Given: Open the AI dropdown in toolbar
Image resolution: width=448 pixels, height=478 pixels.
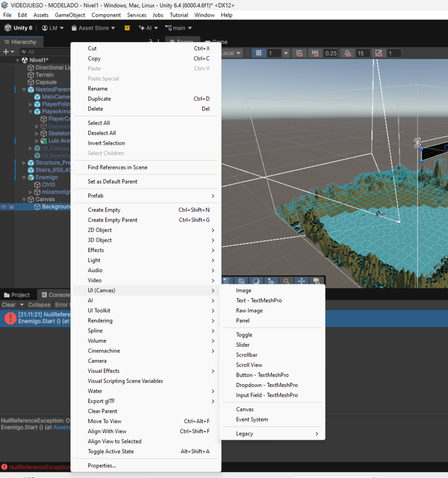Looking at the screenshot, I should [x=148, y=28].
